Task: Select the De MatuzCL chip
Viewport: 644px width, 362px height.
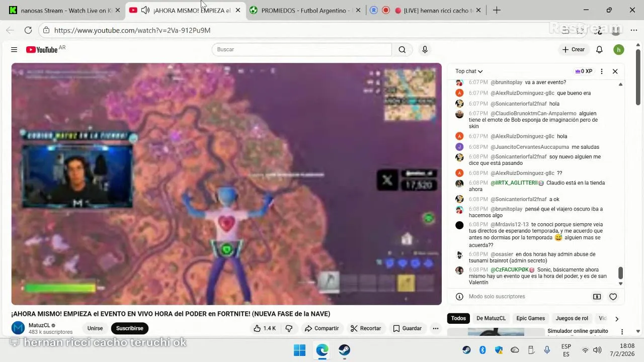Action: 491,318
